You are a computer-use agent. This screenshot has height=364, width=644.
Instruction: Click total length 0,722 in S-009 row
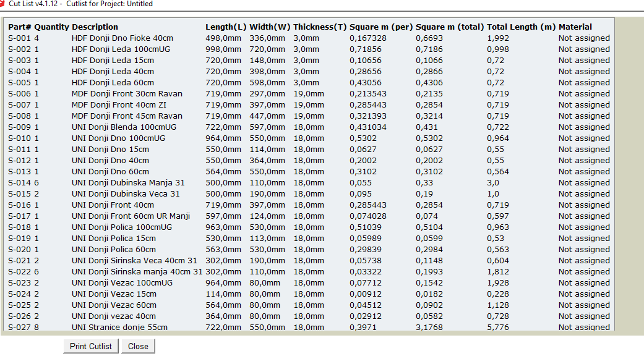click(498, 127)
